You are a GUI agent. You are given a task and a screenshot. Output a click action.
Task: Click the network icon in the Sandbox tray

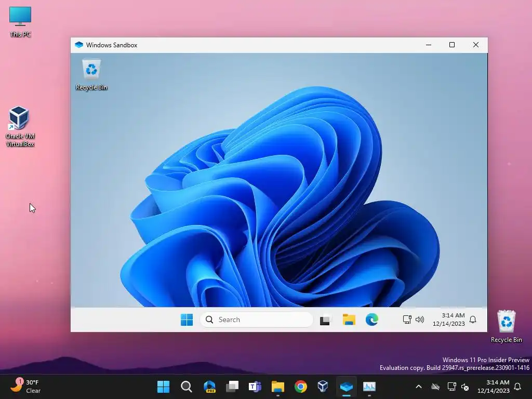407,320
